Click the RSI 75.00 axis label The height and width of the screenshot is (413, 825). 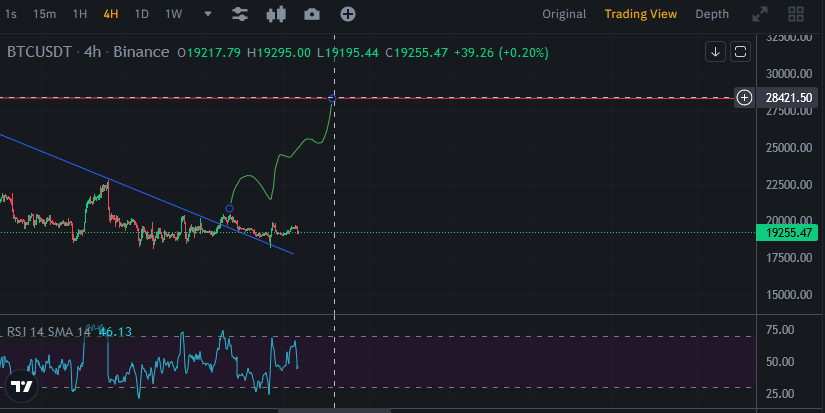point(780,330)
